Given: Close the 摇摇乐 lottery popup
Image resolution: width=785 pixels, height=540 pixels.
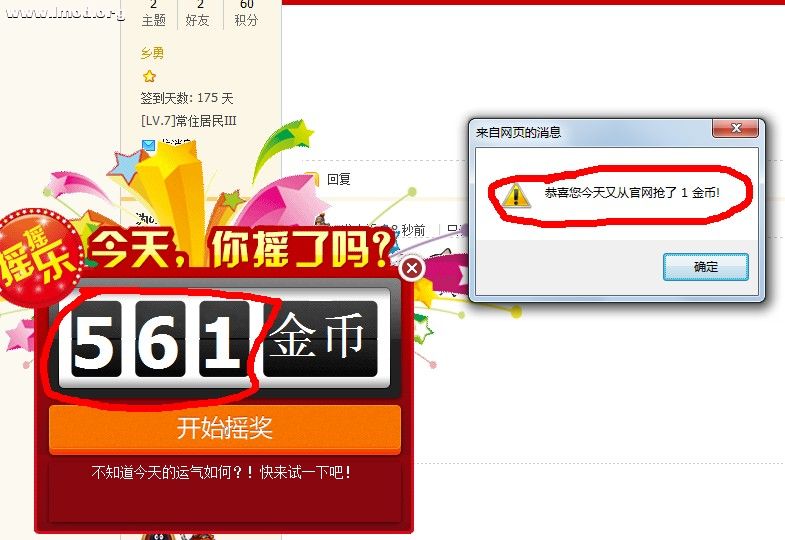Looking at the screenshot, I should (x=412, y=269).
